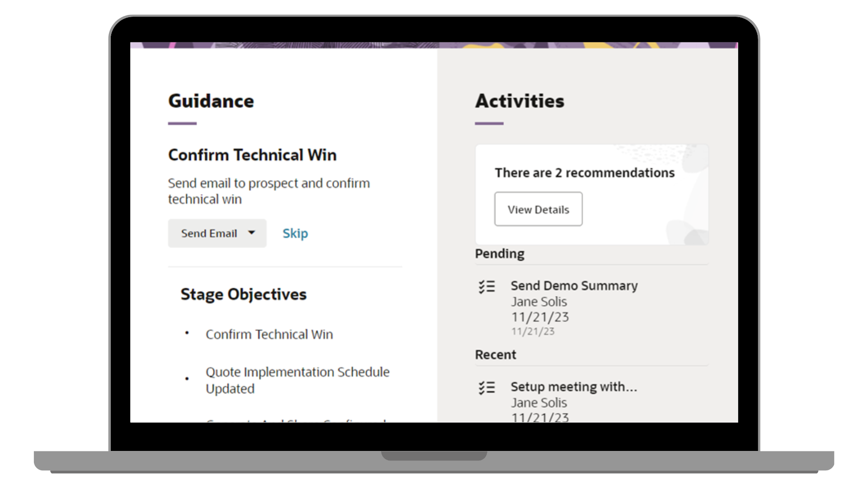Image resolution: width=868 pixels, height=488 pixels.
Task: Click the 2 recommendations message text
Action: point(585,173)
